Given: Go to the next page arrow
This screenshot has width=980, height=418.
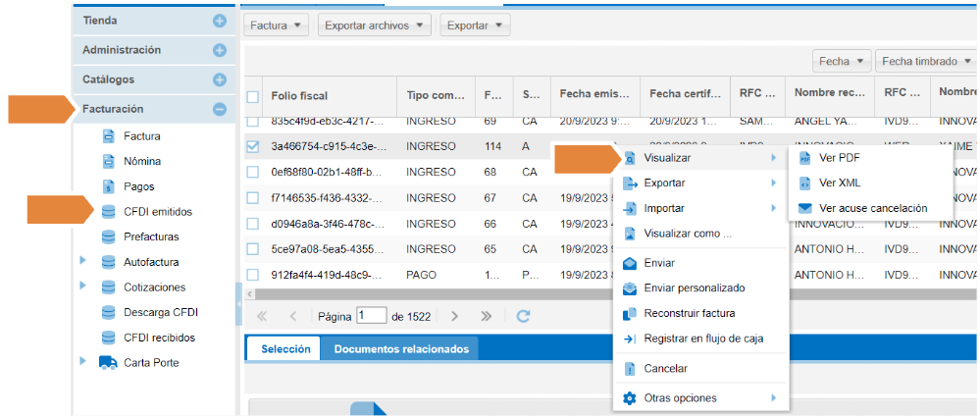Looking at the screenshot, I should (454, 316).
